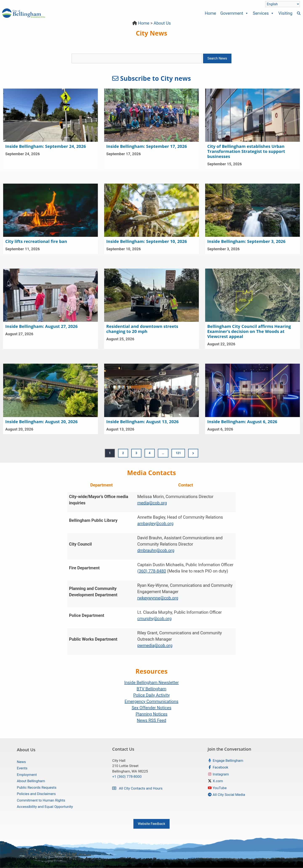Call City Hall +1 (360) 778-8000
303x868 pixels.
click(127, 776)
